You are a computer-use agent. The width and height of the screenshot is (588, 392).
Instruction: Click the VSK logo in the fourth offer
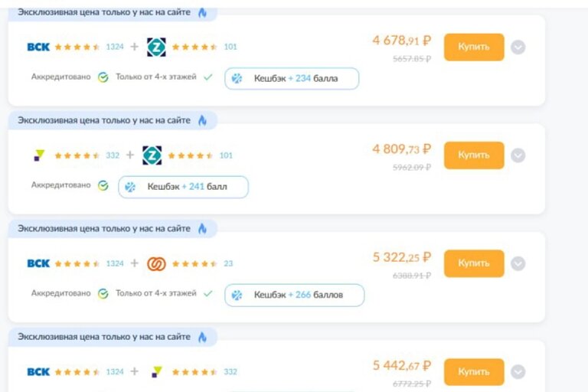[38, 372]
